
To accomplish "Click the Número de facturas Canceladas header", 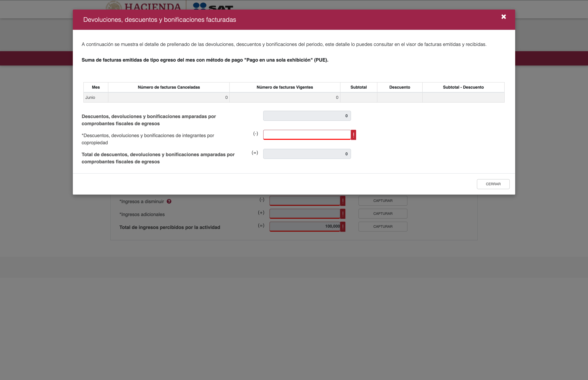I will pos(169,87).
